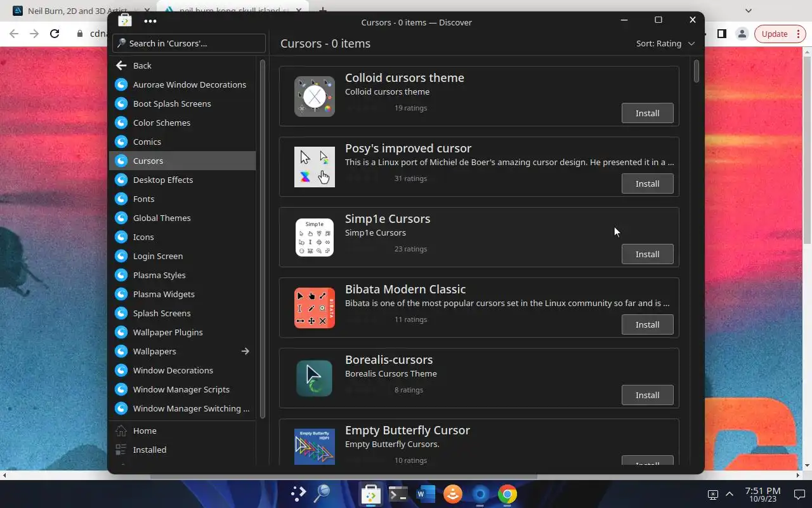This screenshot has width=812, height=508.
Task: Click the taskbar clock showing 7:51 PM
Action: point(763,495)
